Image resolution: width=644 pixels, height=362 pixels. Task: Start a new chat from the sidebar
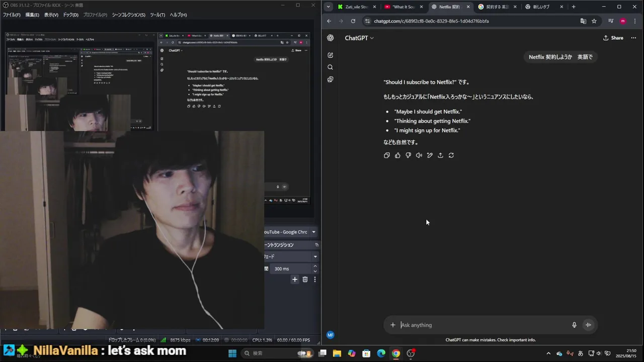pos(330,55)
